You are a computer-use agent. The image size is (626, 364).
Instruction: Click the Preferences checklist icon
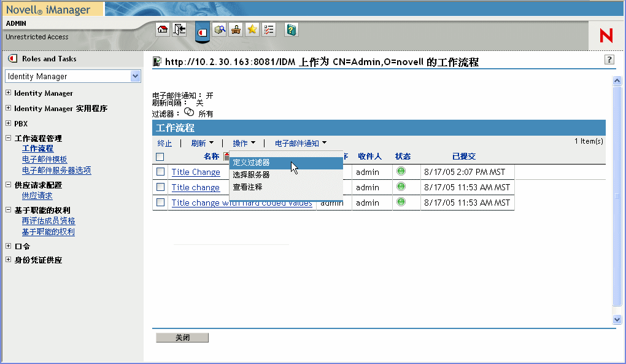coord(269,29)
